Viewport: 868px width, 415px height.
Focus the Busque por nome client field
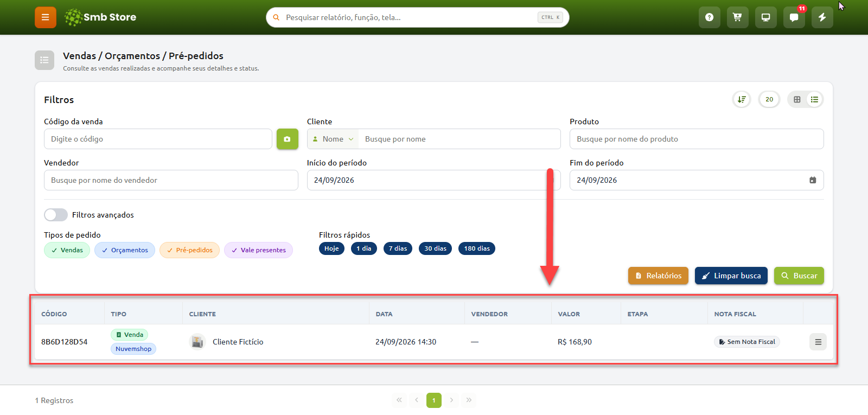click(459, 139)
